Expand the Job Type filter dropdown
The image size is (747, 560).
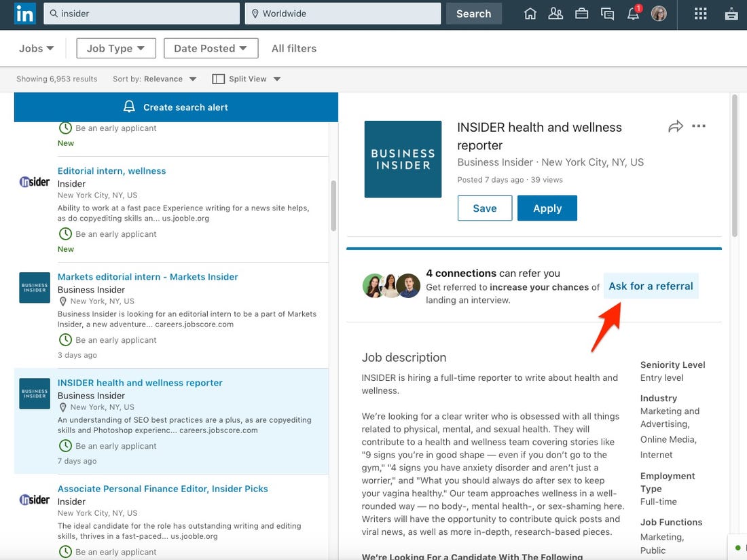click(115, 48)
